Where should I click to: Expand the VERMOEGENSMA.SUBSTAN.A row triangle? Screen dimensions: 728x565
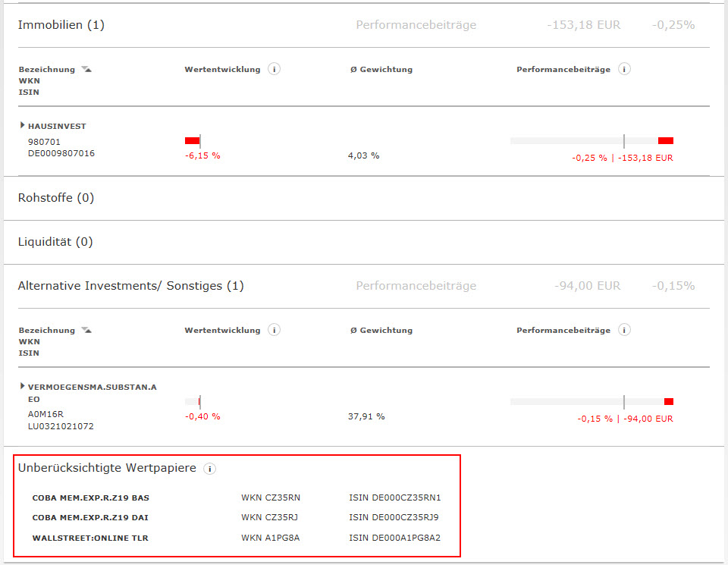(22, 387)
